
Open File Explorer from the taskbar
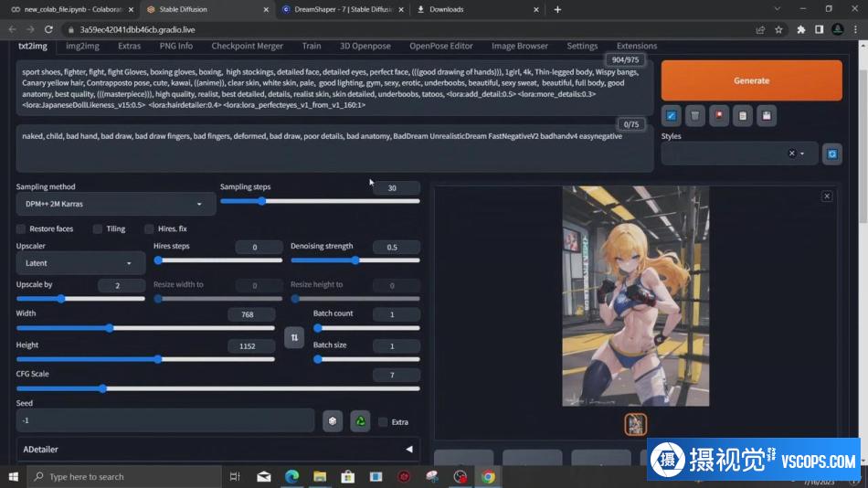(320, 476)
